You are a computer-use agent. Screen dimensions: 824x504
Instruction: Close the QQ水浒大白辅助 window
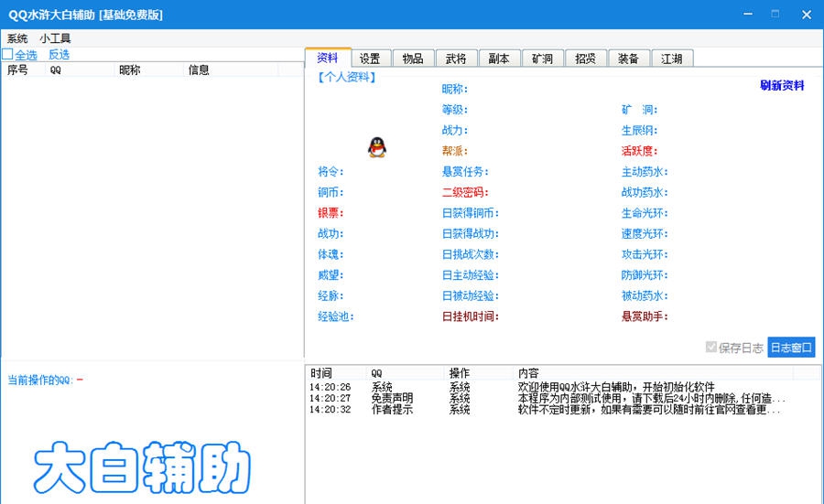tap(807, 15)
